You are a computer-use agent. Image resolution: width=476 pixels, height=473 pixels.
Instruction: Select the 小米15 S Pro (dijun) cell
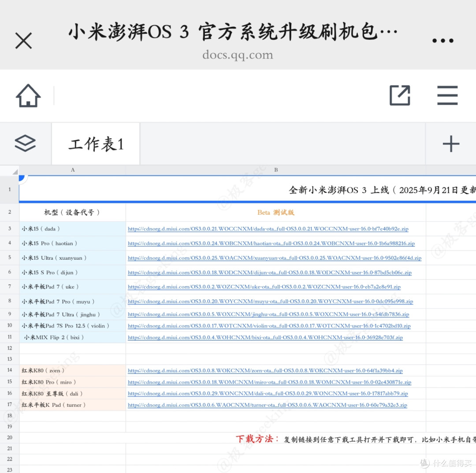pos(72,272)
